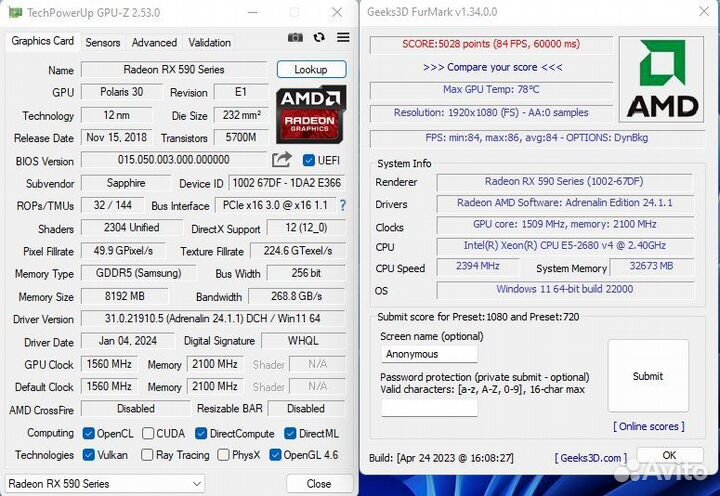Image resolution: width=720 pixels, height=496 pixels.
Task: Click the Screen name input field
Action: (x=430, y=354)
